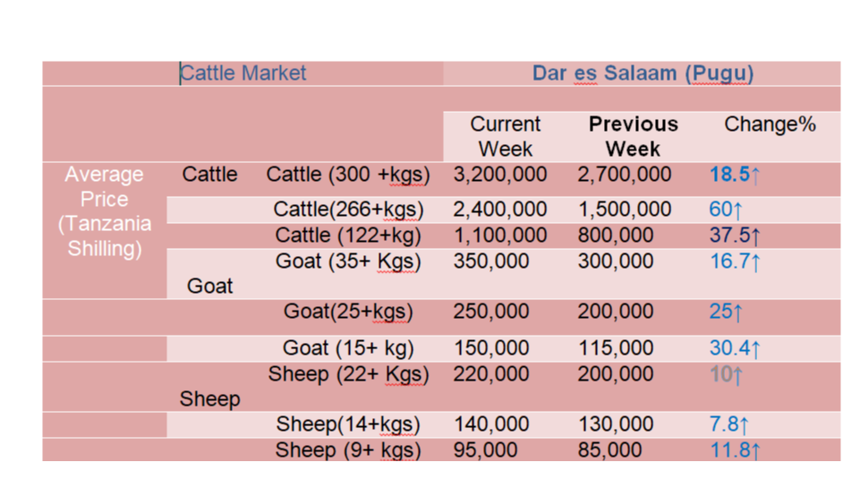Select the "Average Price (Tanzania Shilling)" cell

104,211
